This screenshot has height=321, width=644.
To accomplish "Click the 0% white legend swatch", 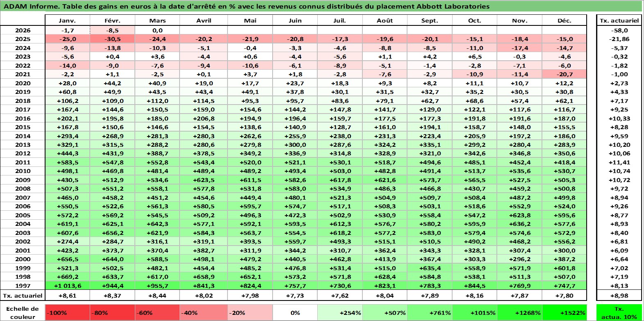I will [295, 312].
